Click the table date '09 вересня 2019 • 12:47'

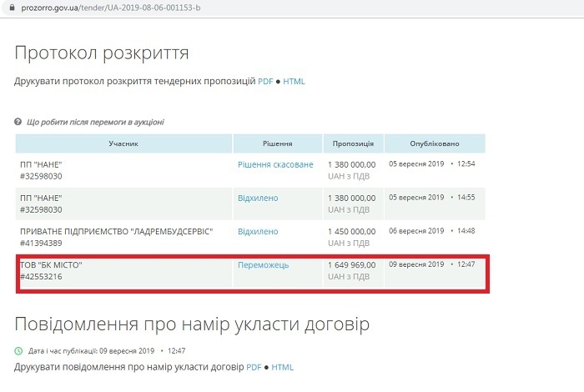click(431, 264)
